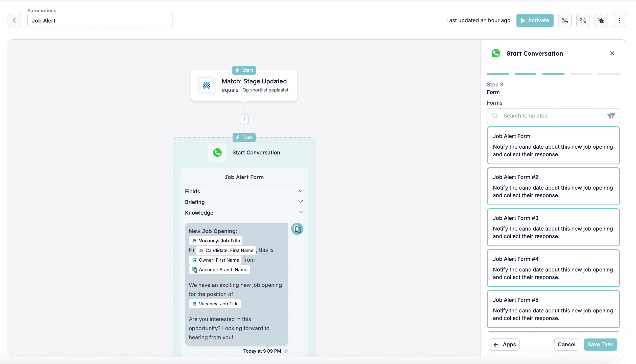Click the 'Today at 9:09 PM' timestamp

[x=262, y=351]
